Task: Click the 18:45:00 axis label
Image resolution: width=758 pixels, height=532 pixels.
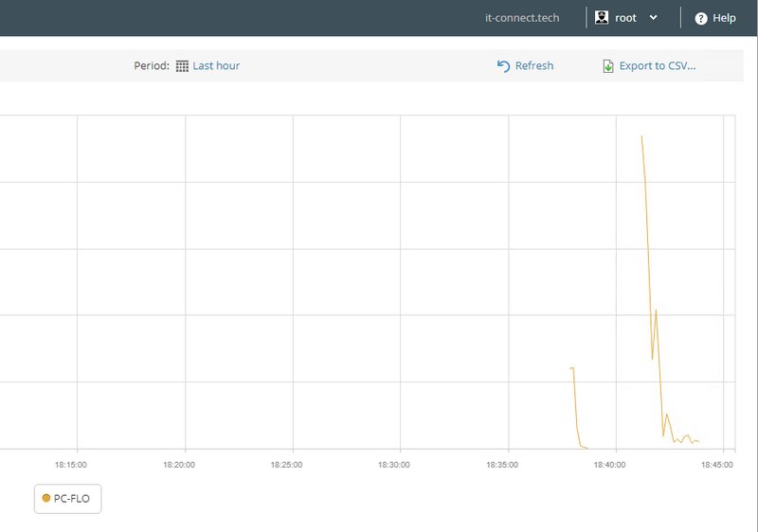Action: point(716,465)
